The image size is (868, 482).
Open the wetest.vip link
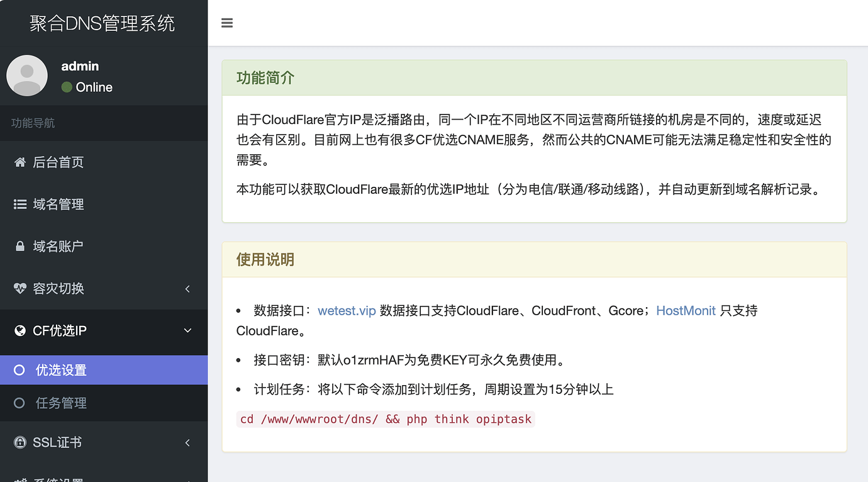point(347,310)
